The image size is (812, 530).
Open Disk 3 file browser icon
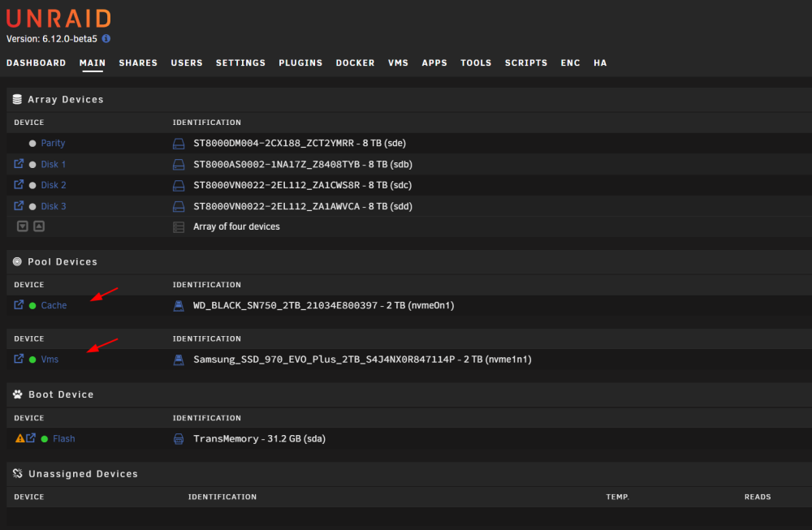tap(19, 205)
